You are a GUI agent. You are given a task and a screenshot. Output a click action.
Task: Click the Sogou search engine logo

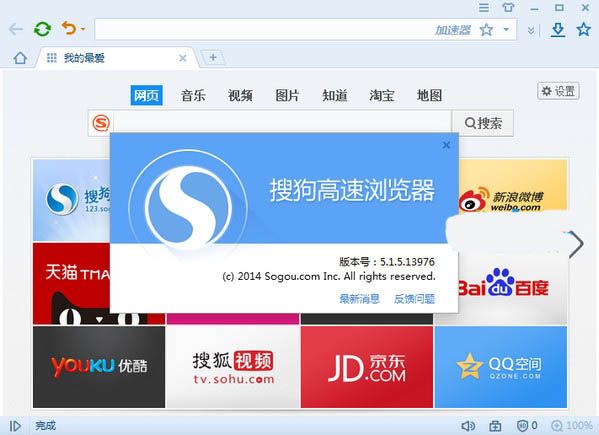click(x=101, y=123)
